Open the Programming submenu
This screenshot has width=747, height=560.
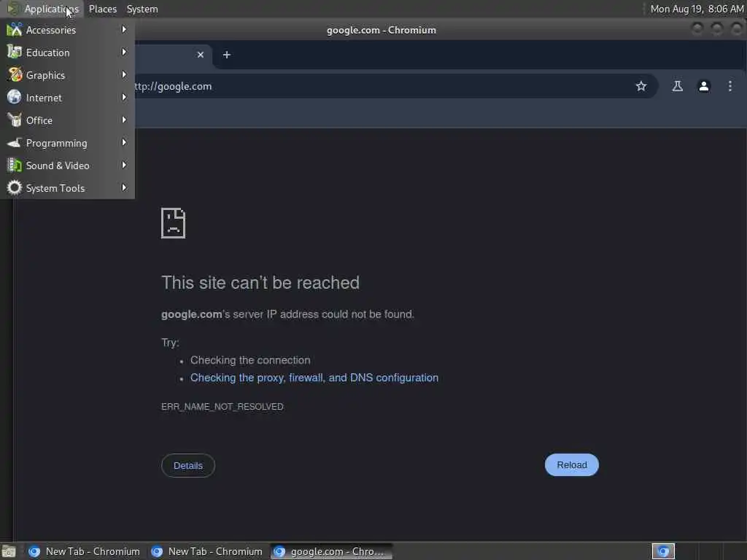click(x=67, y=143)
